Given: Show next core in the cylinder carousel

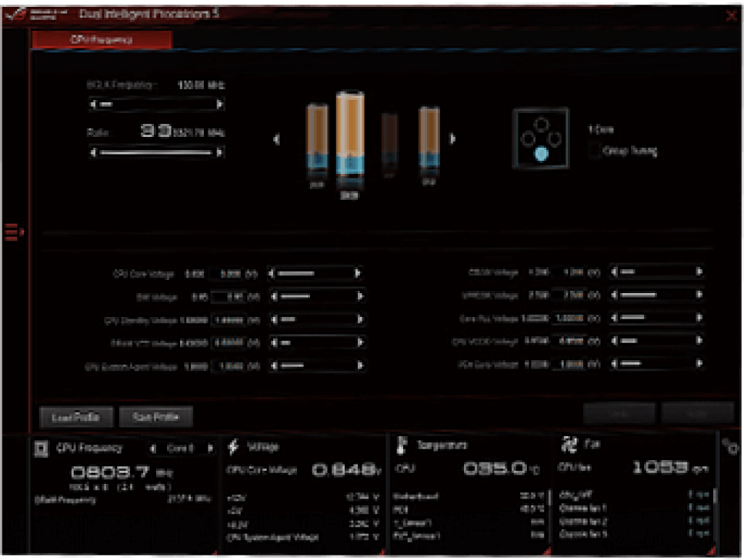Looking at the screenshot, I should click(452, 138).
